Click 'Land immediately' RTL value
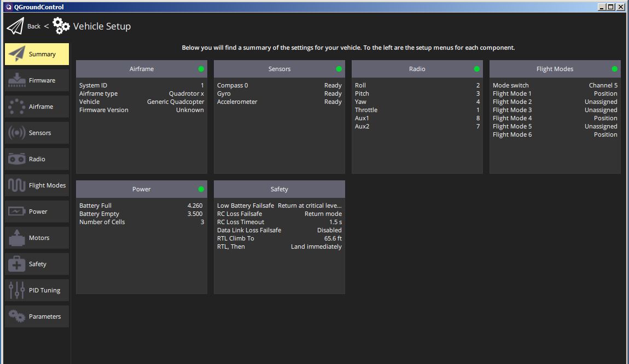Viewport: 629px width, 364px height. pos(316,246)
